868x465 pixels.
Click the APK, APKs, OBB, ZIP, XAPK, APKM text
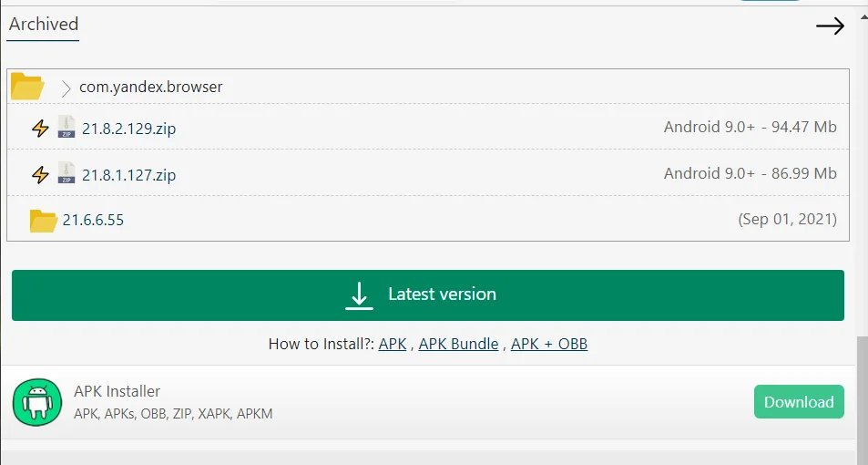pyautogui.click(x=173, y=414)
